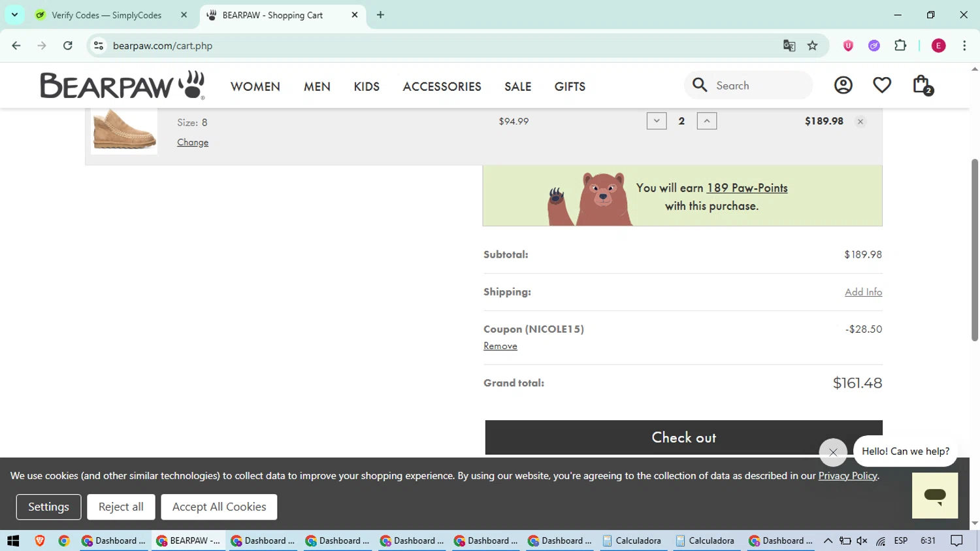Screen dimensions: 980x551
Task: Click Accept All Cookies
Action: point(219,507)
